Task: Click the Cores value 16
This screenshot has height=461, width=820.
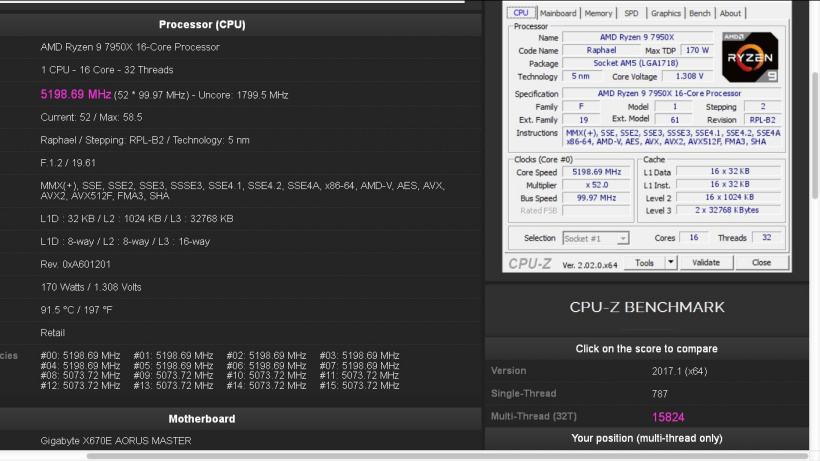Action: click(x=693, y=237)
